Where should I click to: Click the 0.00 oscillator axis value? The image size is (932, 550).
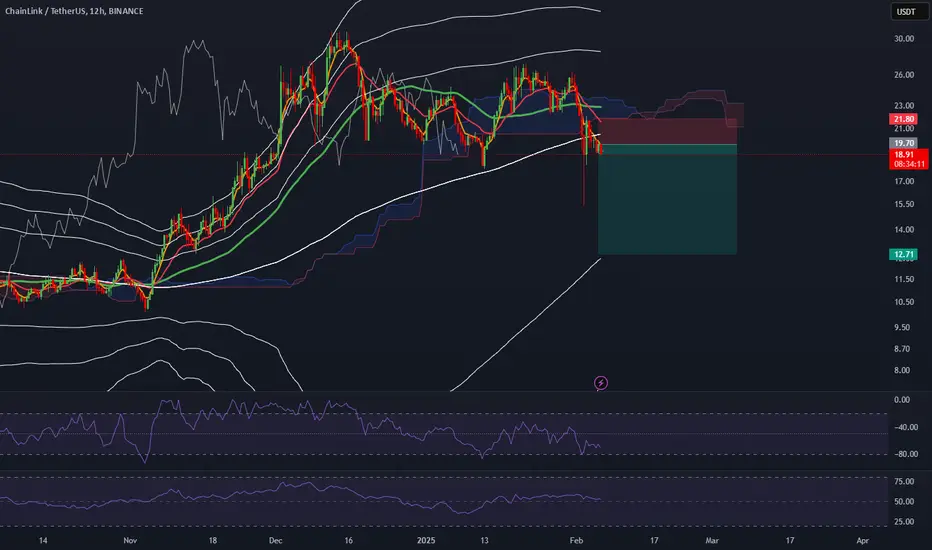(902, 400)
